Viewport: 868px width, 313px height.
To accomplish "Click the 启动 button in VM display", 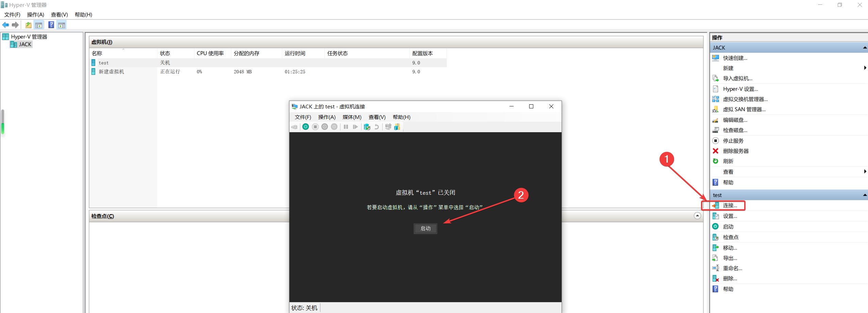I will click(x=425, y=229).
